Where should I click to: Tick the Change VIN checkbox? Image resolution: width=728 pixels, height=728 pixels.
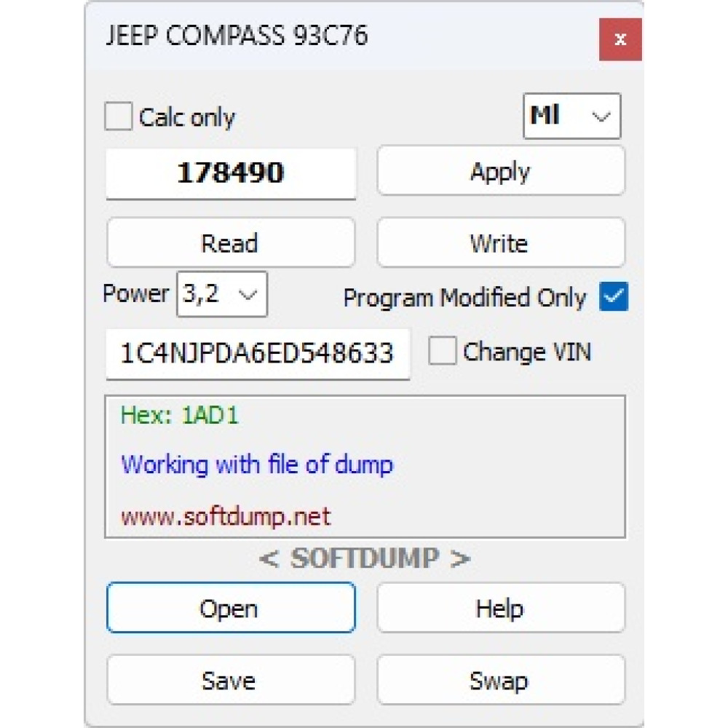click(x=442, y=351)
